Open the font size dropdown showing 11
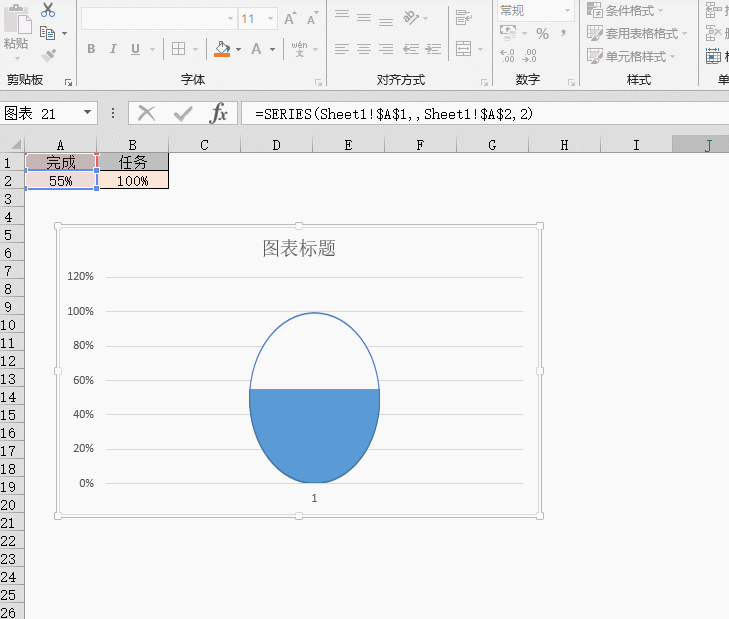 coord(270,19)
